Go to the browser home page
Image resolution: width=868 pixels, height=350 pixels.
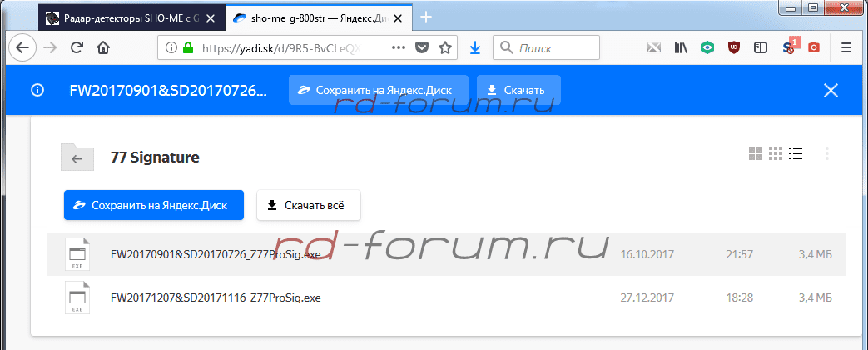coord(103,48)
